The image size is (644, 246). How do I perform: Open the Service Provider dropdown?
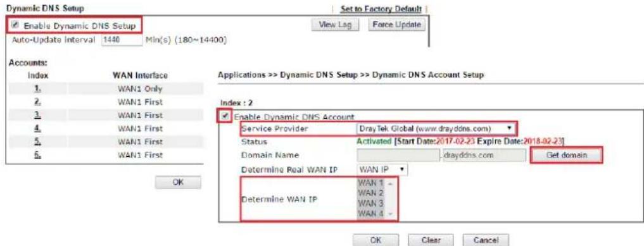point(436,129)
